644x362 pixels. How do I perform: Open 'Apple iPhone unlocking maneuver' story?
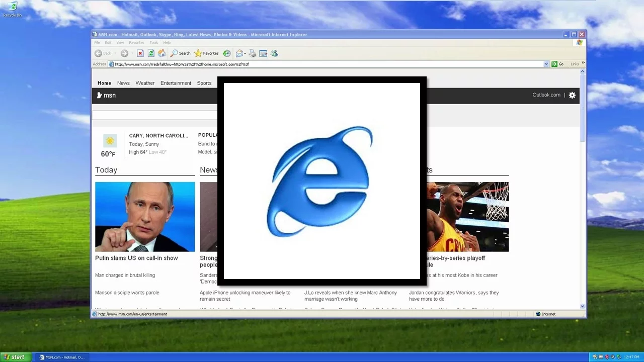point(245,296)
